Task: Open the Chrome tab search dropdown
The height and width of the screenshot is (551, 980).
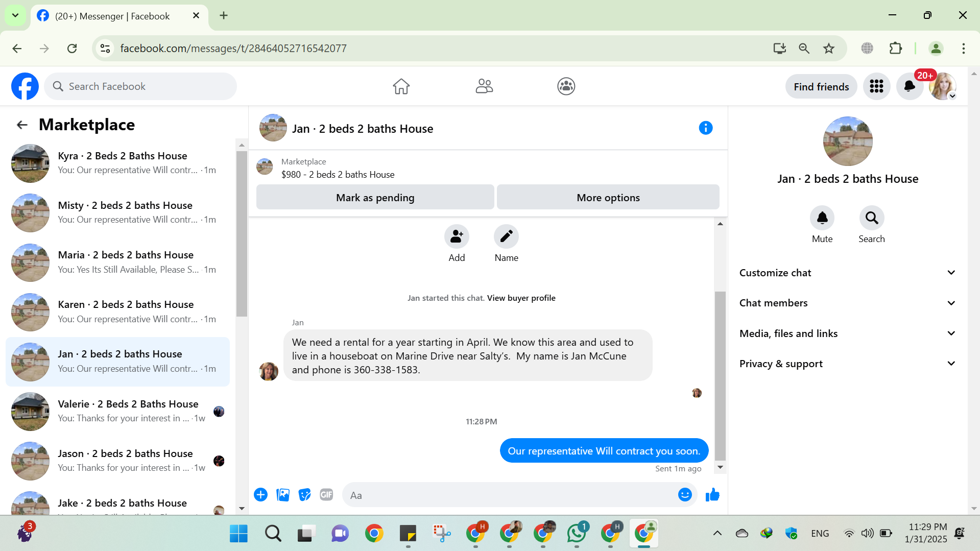Action: [15, 15]
